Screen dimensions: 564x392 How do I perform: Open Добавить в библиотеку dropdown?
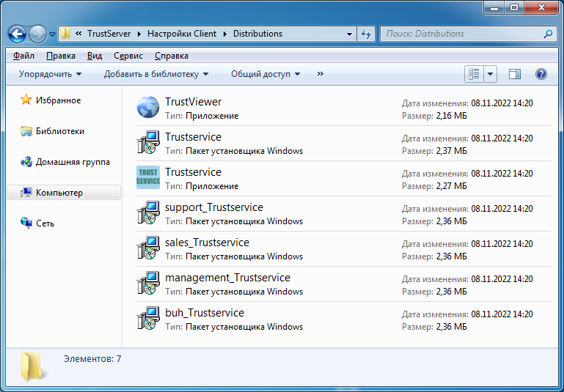(156, 74)
